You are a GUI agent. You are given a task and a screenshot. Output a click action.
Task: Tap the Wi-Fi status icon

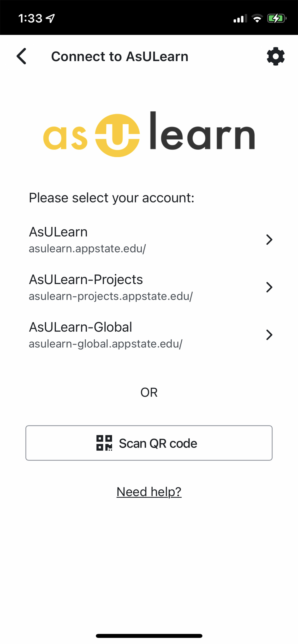pos(257,18)
